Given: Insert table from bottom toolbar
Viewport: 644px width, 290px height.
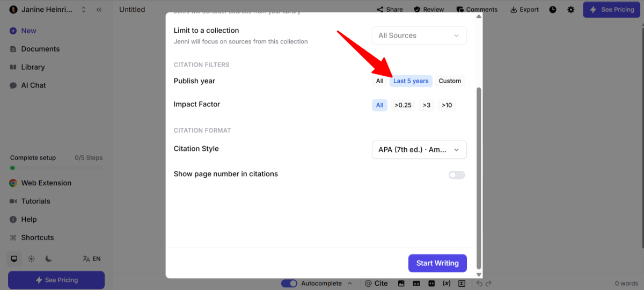Looking at the screenshot, I should tap(416, 284).
